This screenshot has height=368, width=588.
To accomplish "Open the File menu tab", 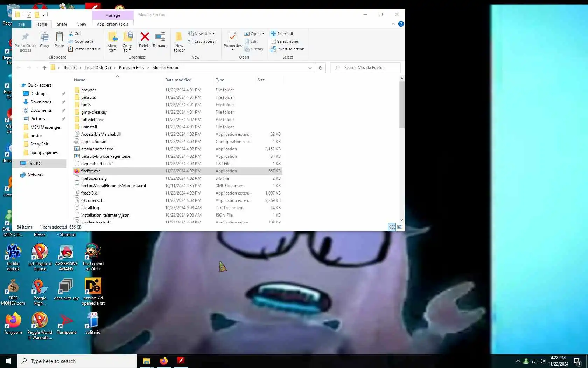I will pyautogui.click(x=22, y=24).
